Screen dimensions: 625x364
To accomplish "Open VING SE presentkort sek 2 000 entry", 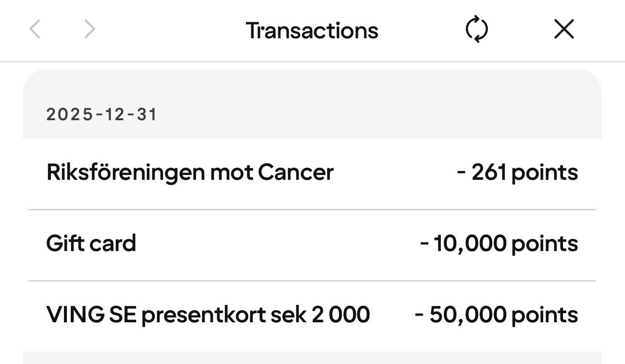I will click(x=208, y=315).
